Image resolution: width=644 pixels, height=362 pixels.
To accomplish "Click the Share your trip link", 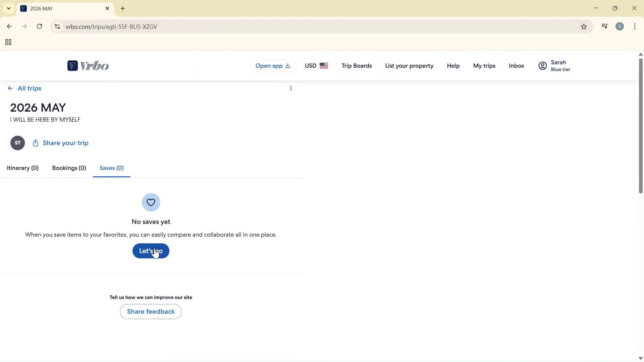I will 61,143.
